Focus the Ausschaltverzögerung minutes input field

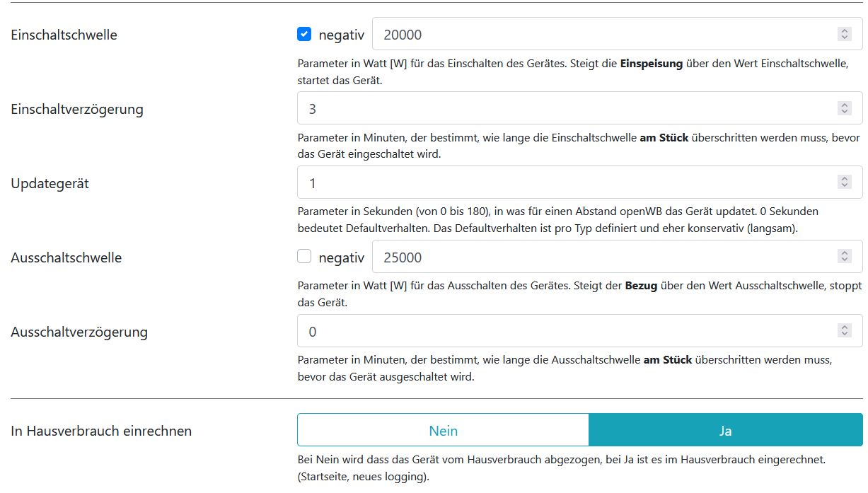566,331
